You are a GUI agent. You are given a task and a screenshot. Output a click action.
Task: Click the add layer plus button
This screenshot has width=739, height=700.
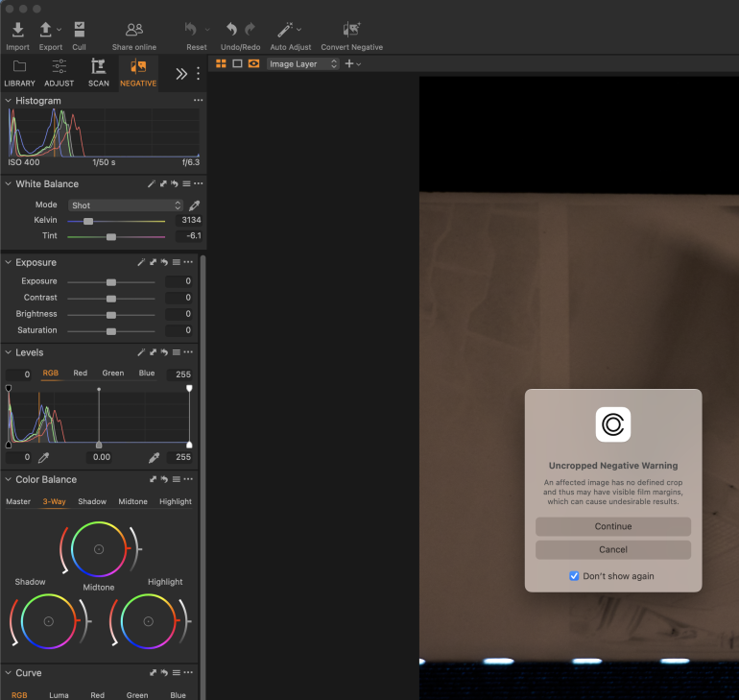(x=349, y=63)
